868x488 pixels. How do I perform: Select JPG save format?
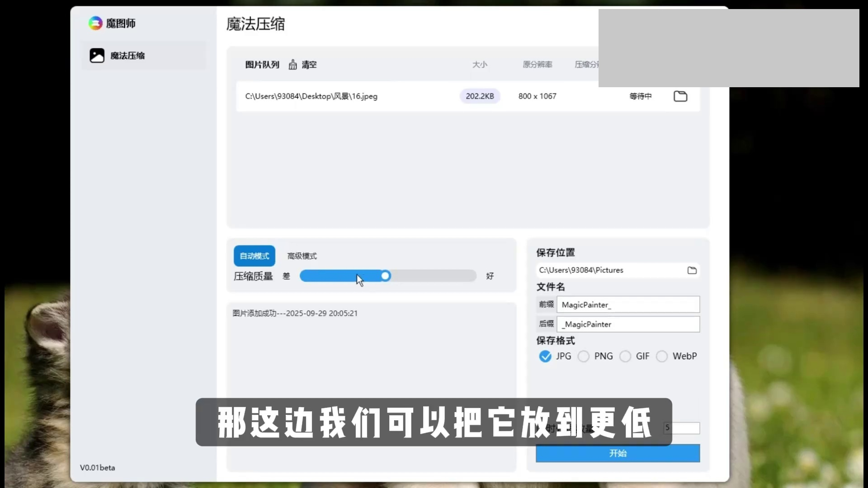pos(545,357)
